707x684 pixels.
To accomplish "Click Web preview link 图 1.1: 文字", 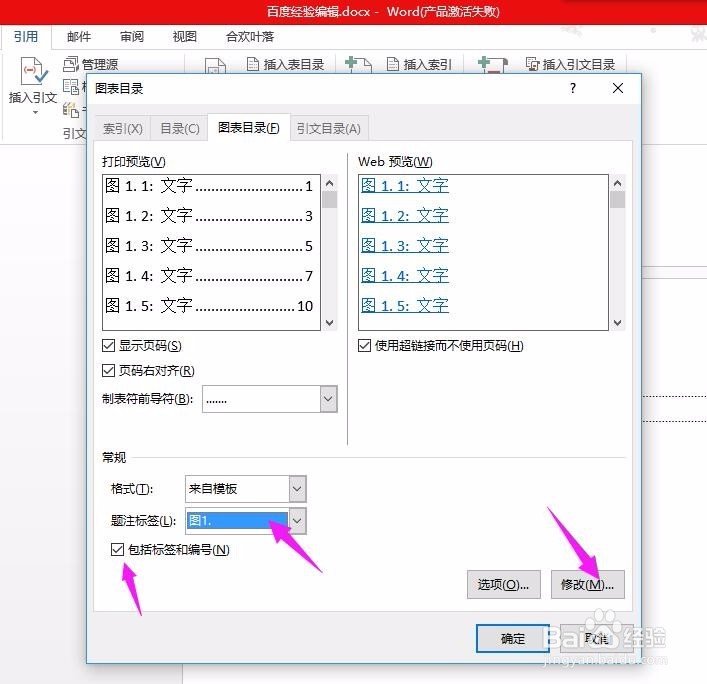I will [405, 185].
